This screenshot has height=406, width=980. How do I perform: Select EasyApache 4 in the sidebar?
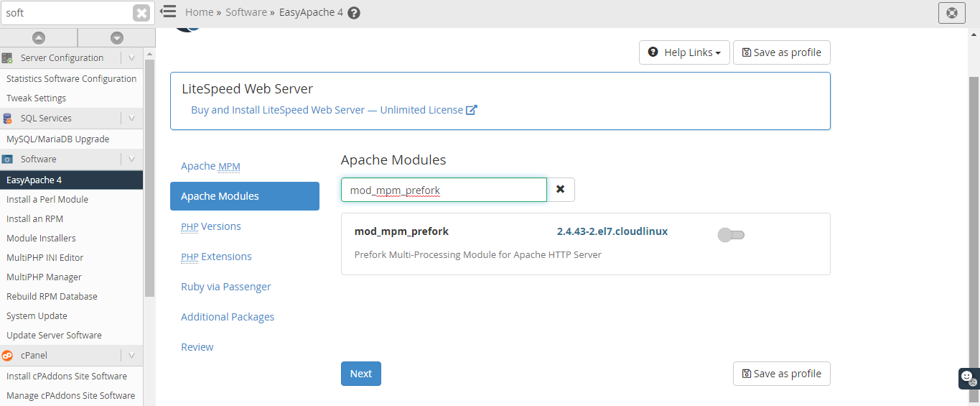[71, 180]
